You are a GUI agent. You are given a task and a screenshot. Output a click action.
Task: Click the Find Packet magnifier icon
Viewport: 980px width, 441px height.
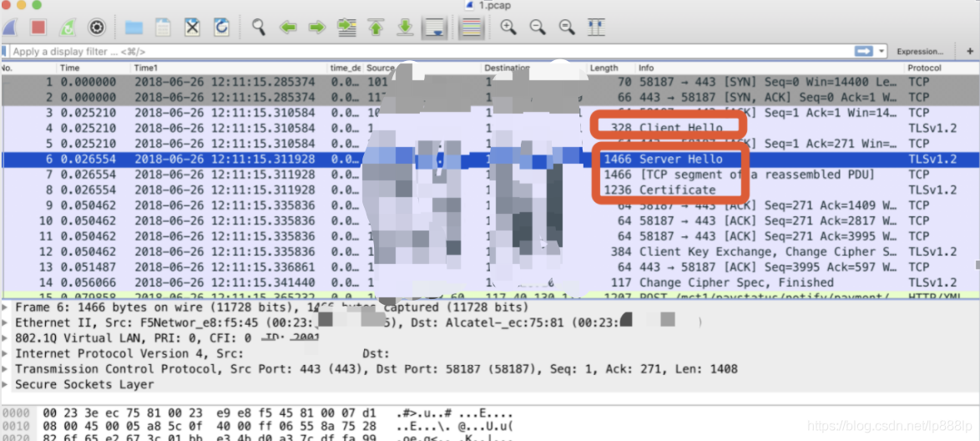pyautogui.click(x=259, y=28)
